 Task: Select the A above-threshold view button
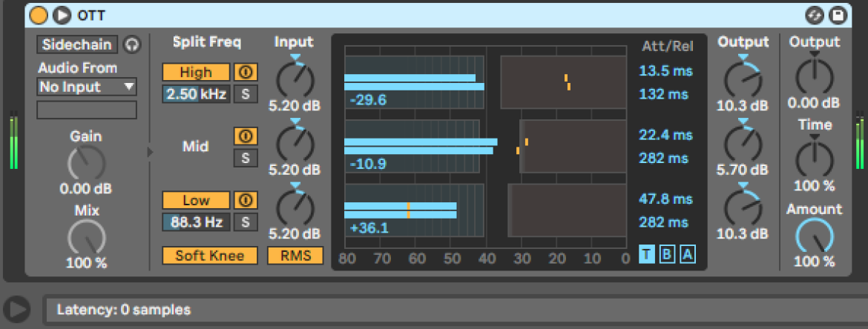688,254
